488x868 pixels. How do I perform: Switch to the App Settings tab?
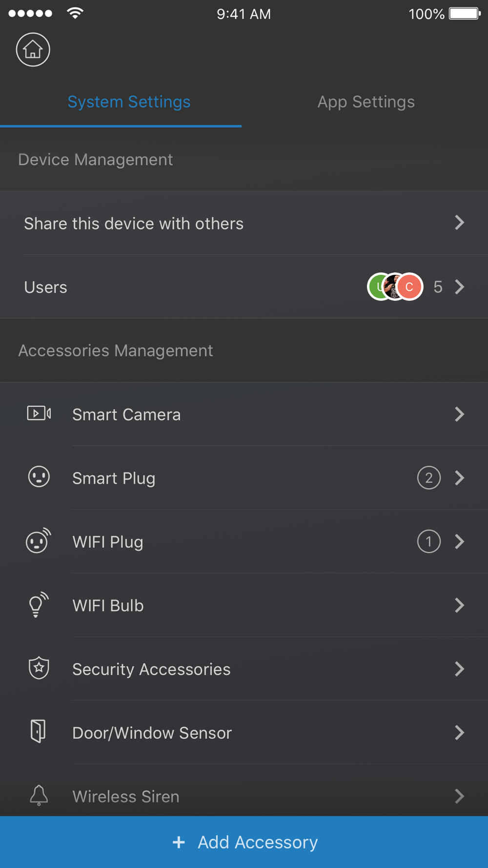click(366, 102)
